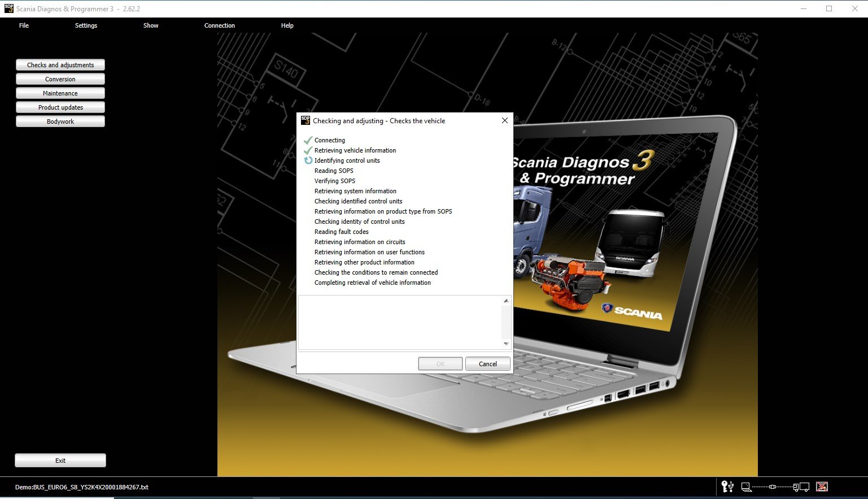Viewport: 868px width, 499px height.
Task: Click the checkmark beside Retrieving vehicle information
Action: pos(308,150)
